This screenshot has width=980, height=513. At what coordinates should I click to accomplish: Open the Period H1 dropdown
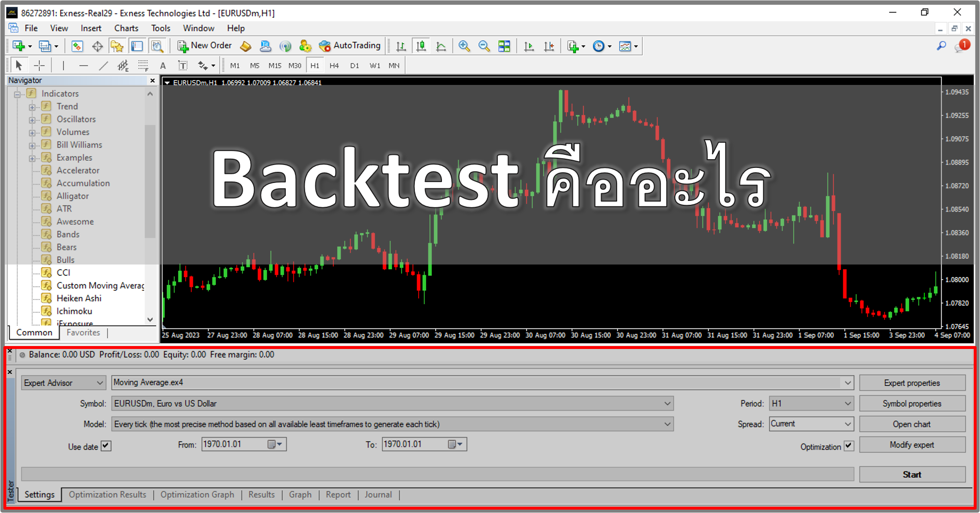point(811,403)
